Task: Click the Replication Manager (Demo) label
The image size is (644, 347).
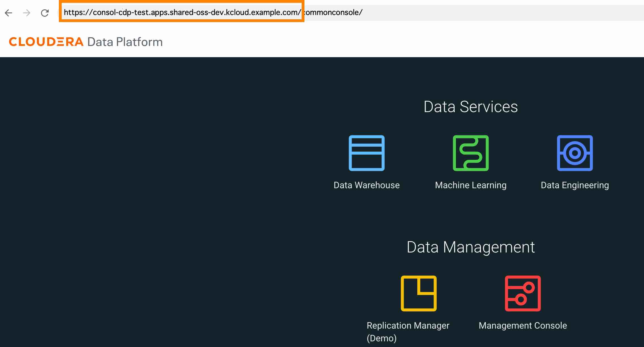Action: (x=408, y=325)
